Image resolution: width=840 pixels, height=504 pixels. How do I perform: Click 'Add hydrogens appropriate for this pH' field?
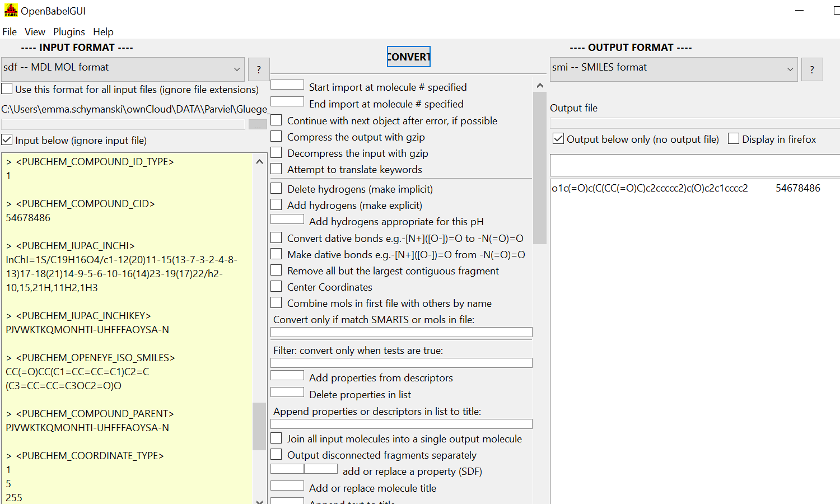click(287, 219)
